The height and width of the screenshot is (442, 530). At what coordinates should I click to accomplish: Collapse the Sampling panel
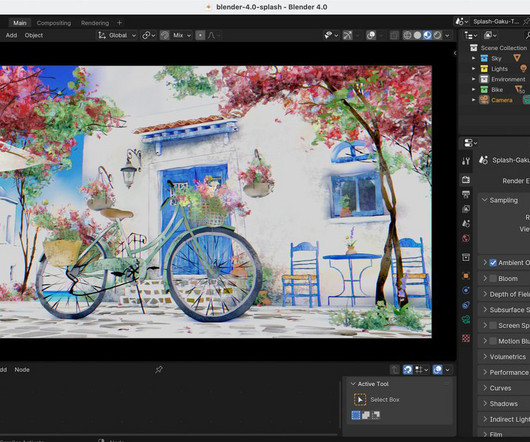[x=484, y=200]
